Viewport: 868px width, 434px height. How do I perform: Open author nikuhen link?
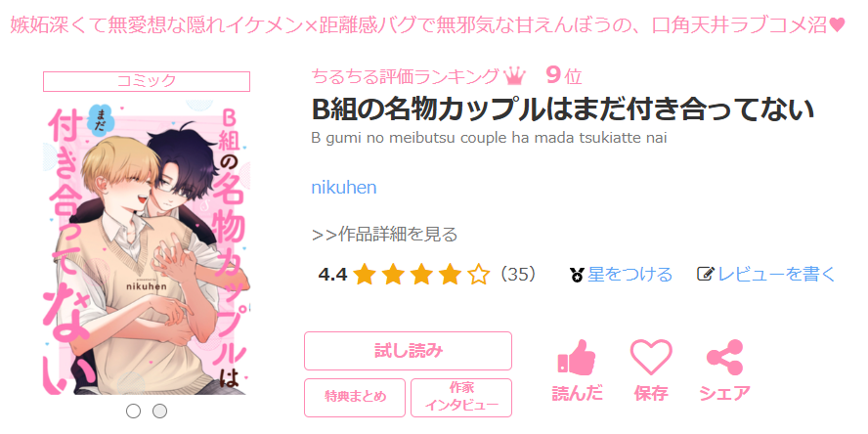click(344, 187)
